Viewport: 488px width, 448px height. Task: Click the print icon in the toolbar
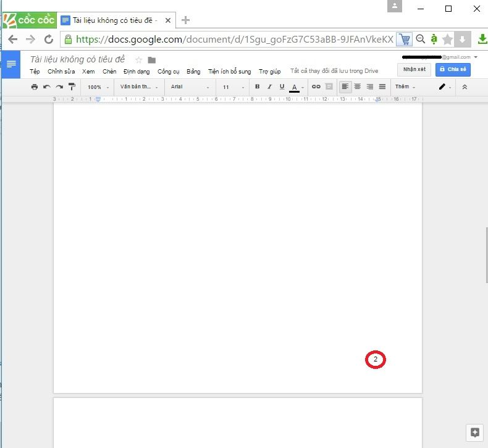coord(34,87)
